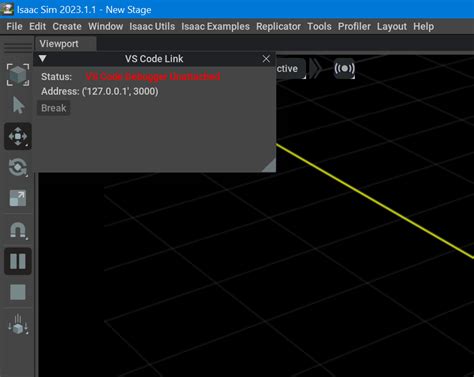Click the red debugger status text

153,76
